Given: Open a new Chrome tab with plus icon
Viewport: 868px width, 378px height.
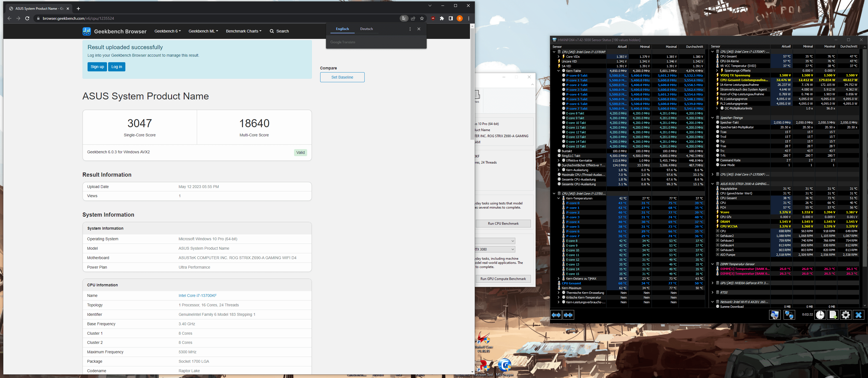Looking at the screenshot, I should point(78,8).
